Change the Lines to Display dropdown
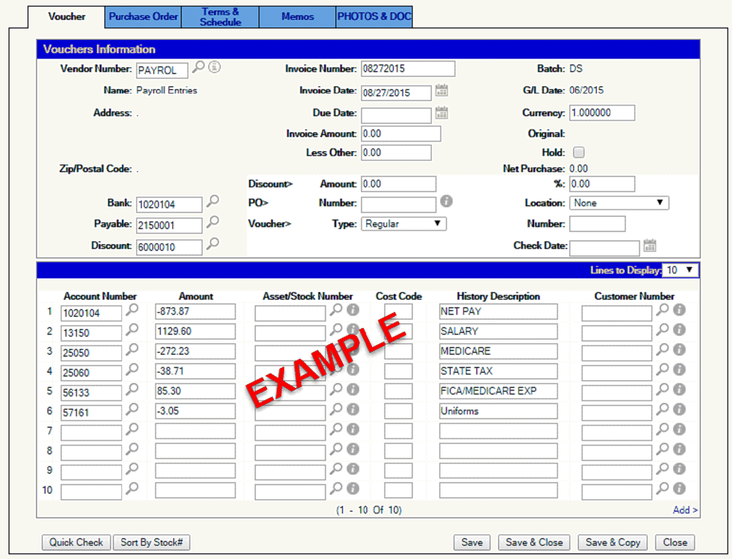733x560 pixels. pos(679,270)
